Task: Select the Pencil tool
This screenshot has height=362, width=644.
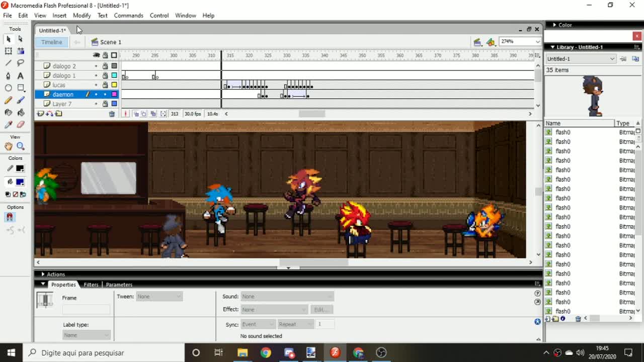Action: 8,100
